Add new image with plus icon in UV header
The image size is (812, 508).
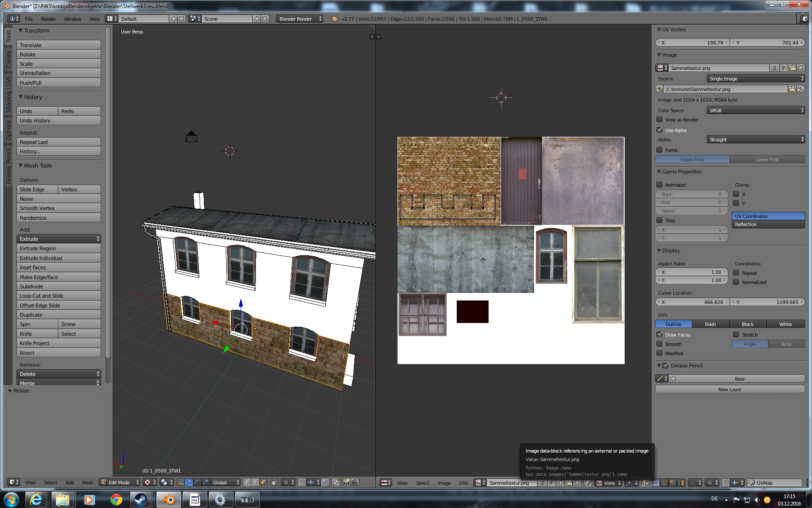pos(561,483)
